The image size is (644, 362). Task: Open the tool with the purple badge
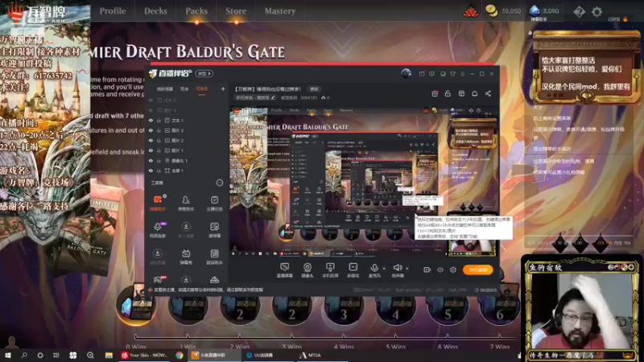pyautogui.click(x=158, y=229)
